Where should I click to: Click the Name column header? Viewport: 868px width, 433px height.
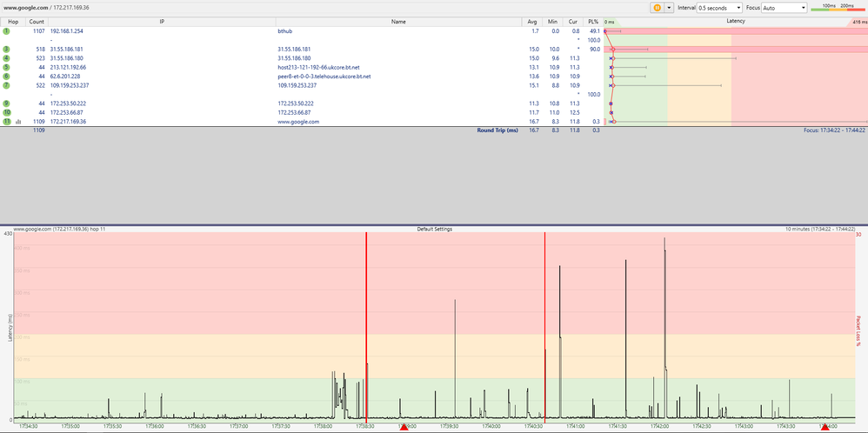397,21
